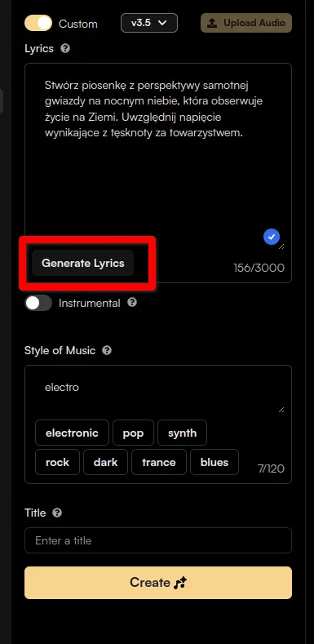This screenshot has width=314, height=644.
Task: Click the Style of Music help icon
Action: click(107, 350)
